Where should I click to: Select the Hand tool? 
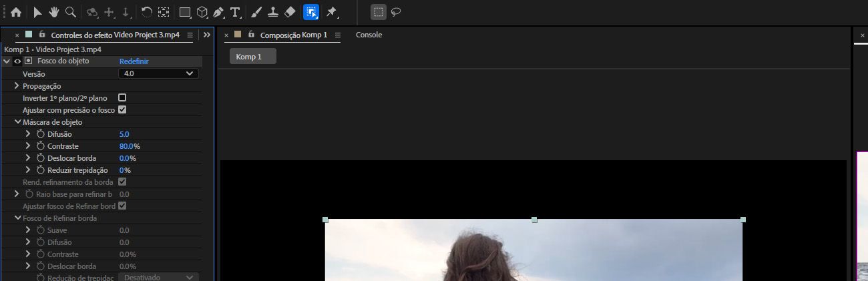(53, 12)
